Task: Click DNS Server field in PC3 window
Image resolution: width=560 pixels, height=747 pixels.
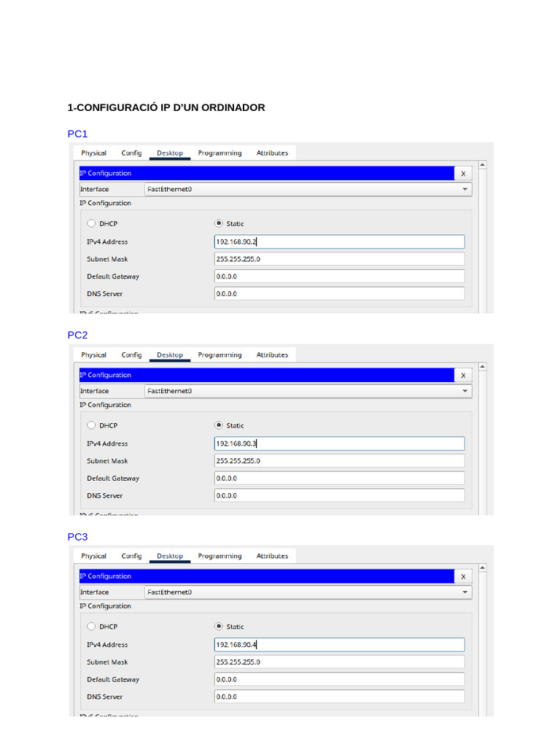Action: coord(340,697)
